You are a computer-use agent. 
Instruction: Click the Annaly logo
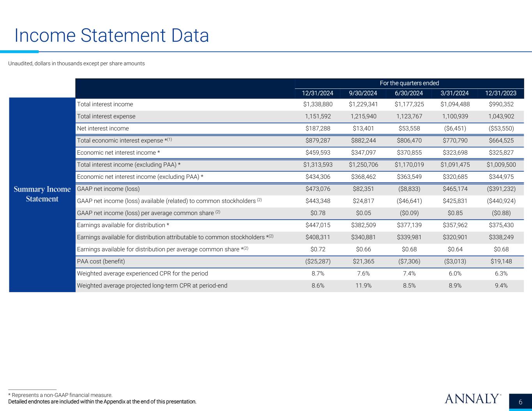coord(472,399)
